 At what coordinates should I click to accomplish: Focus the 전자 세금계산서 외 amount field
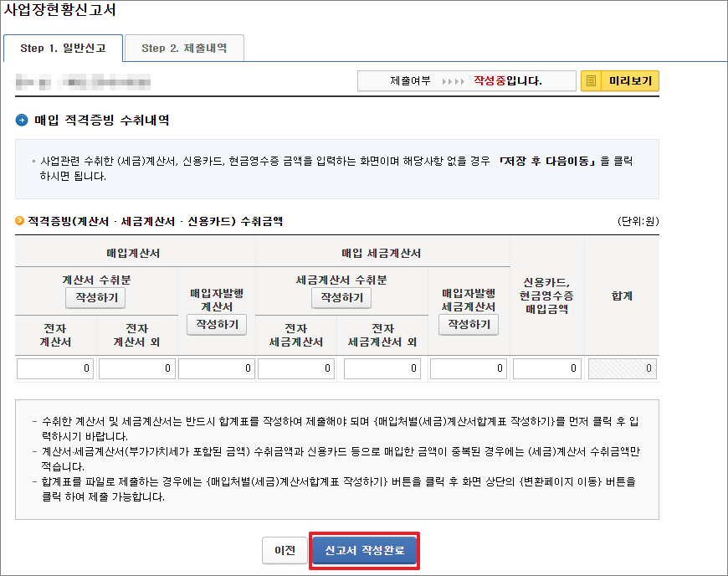[x=382, y=368]
